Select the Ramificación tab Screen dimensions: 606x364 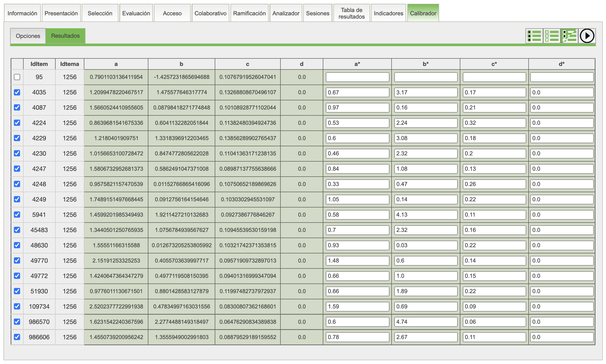tap(249, 13)
